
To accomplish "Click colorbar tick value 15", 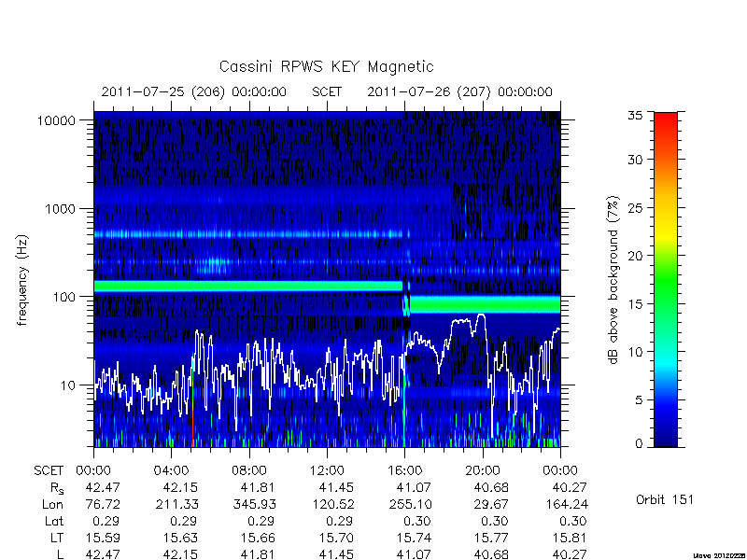I will [635, 304].
